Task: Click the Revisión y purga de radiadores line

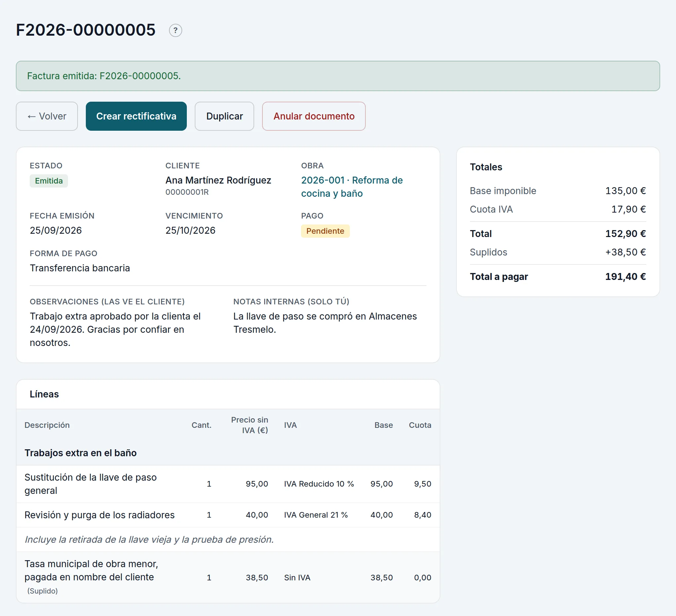Action: 228,515
